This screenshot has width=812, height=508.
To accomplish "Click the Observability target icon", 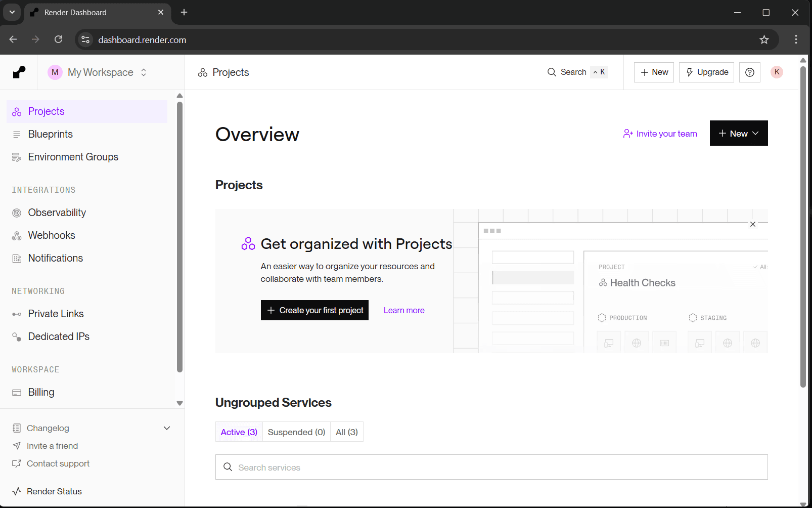I will pyautogui.click(x=17, y=213).
